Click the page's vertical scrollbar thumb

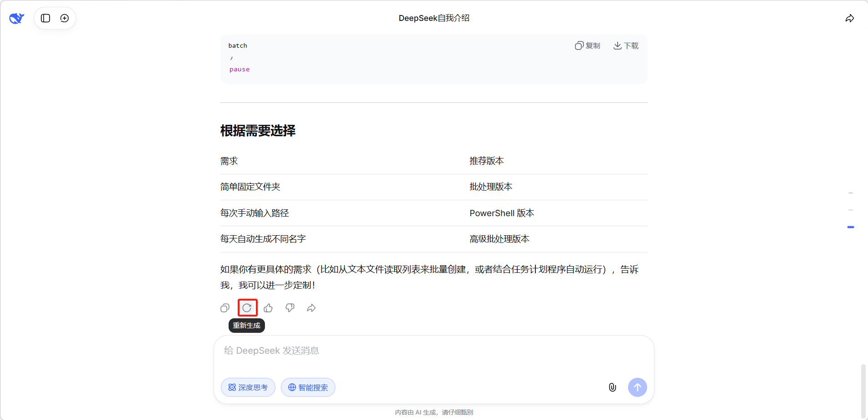point(863,390)
